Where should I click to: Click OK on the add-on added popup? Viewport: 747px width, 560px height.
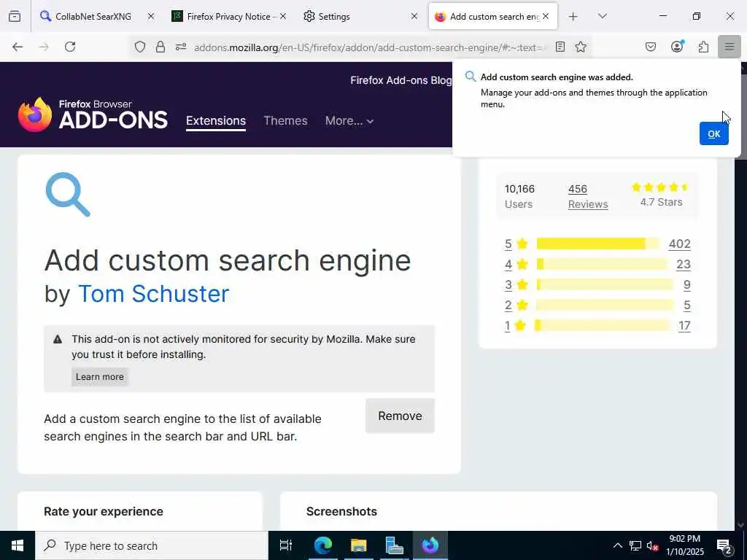(713, 134)
